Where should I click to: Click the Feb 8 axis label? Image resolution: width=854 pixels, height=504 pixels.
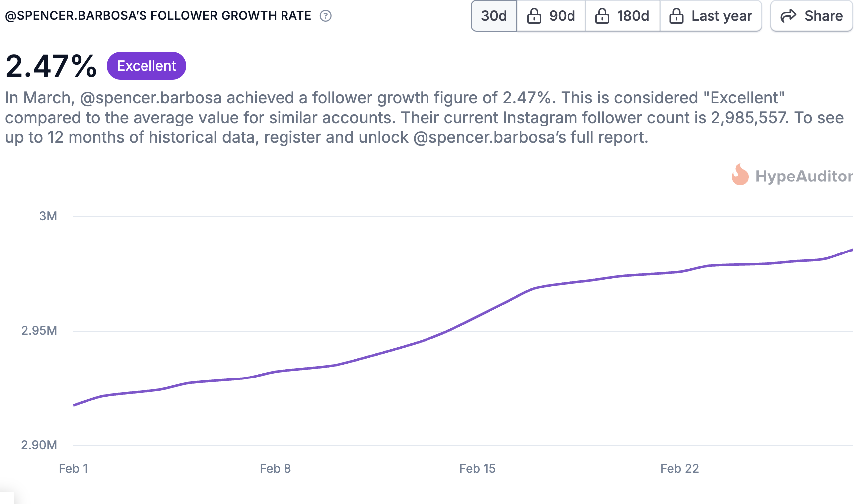[x=275, y=468]
